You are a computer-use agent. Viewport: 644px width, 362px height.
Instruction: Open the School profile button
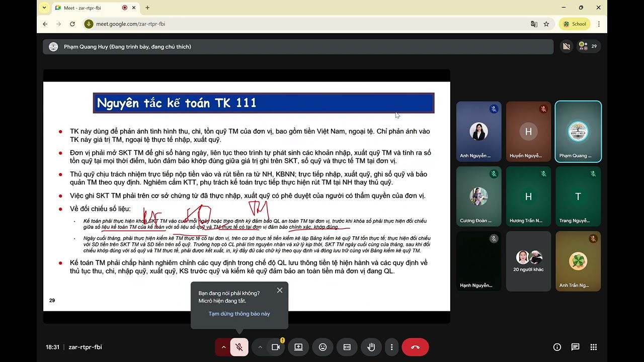point(575,24)
